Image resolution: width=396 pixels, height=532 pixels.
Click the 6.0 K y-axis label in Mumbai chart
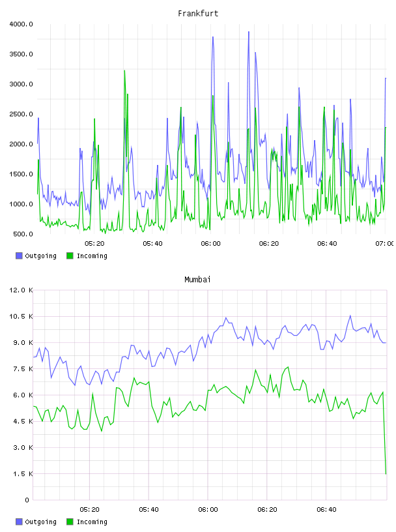pos(23,395)
